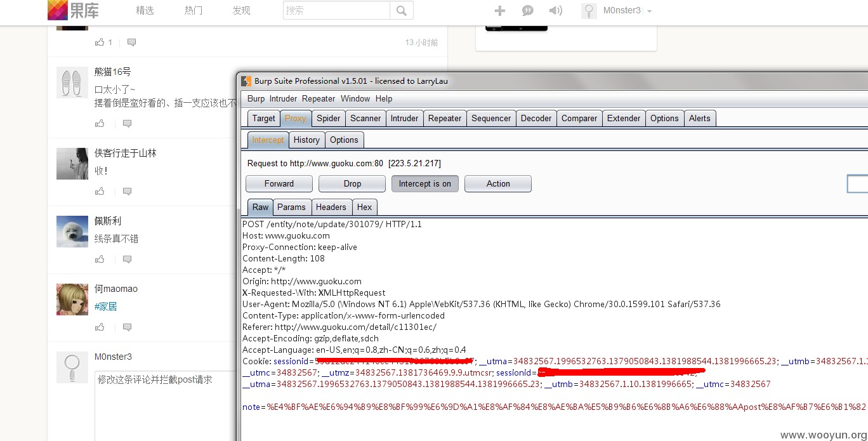868x441 pixels.
Task: Open username 何maomao profile link
Action: [x=116, y=289]
